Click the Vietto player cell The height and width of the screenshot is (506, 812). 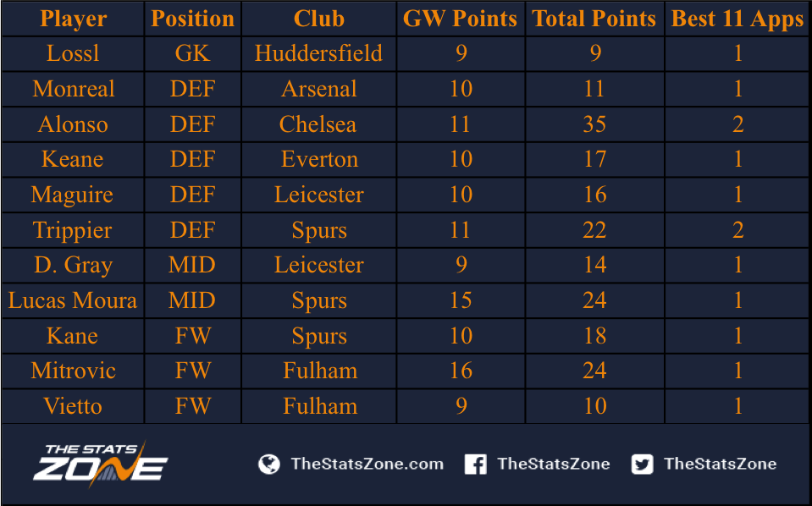(73, 406)
